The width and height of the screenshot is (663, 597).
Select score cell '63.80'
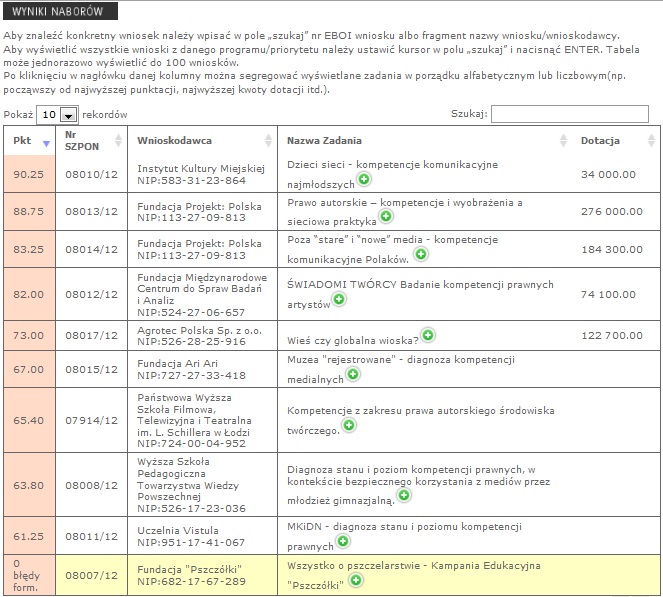pos(29,485)
